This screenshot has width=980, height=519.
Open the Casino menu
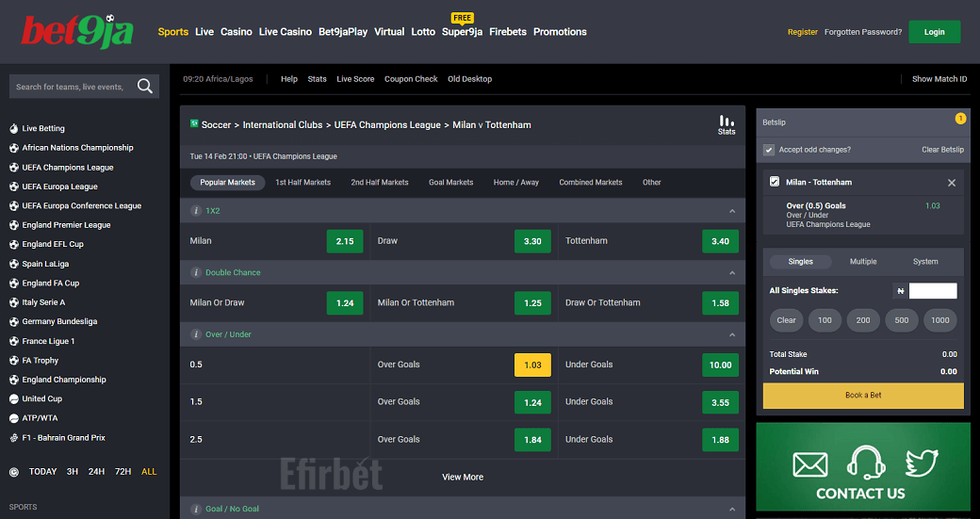(237, 32)
